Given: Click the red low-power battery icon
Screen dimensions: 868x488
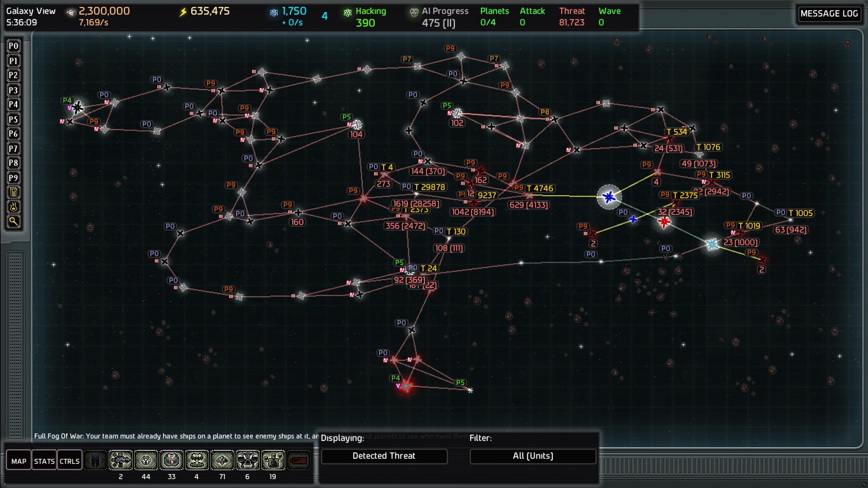Looking at the screenshot, I should [299, 461].
